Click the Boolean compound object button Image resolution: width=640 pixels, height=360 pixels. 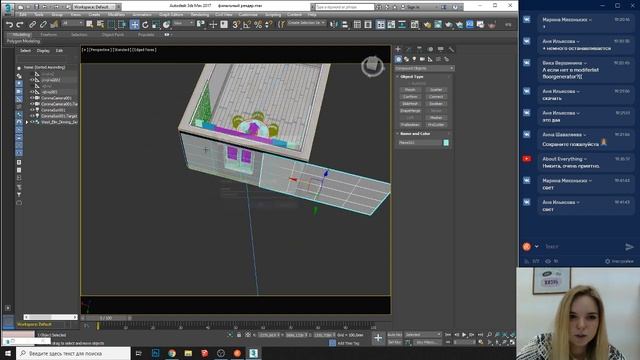tap(436, 104)
